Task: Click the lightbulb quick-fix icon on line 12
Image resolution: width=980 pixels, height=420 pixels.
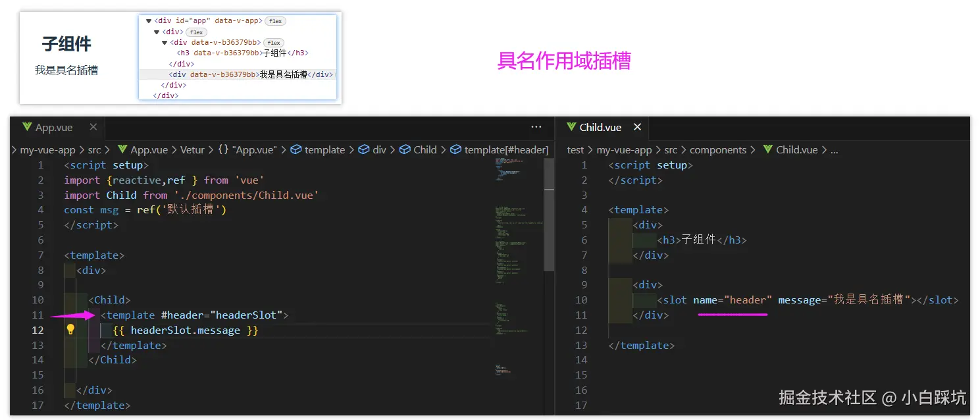Action: tap(70, 330)
